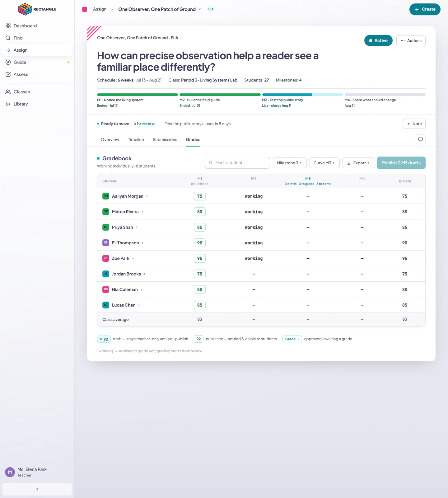Expand Jordan Brooks' student row
Screen dimensions: 448x498
click(145, 274)
